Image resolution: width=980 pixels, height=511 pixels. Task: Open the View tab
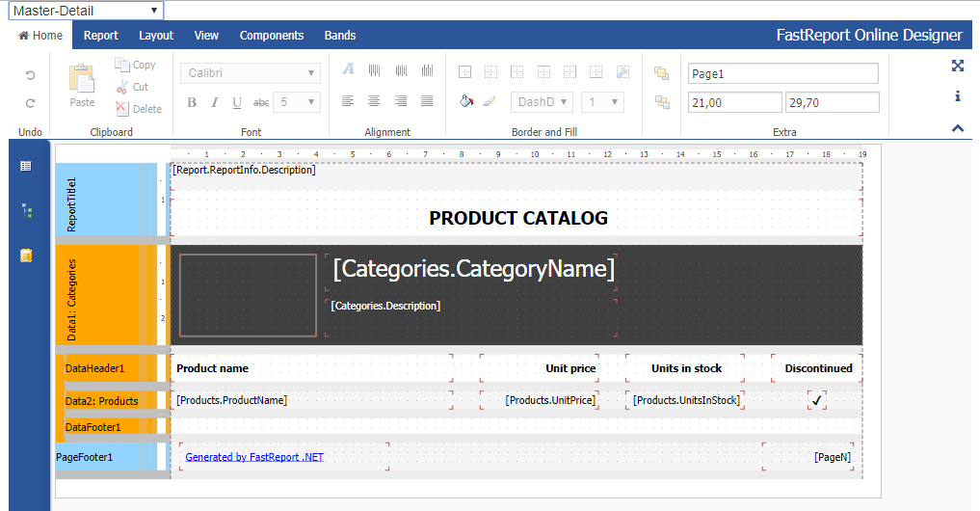[x=206, y=36]
